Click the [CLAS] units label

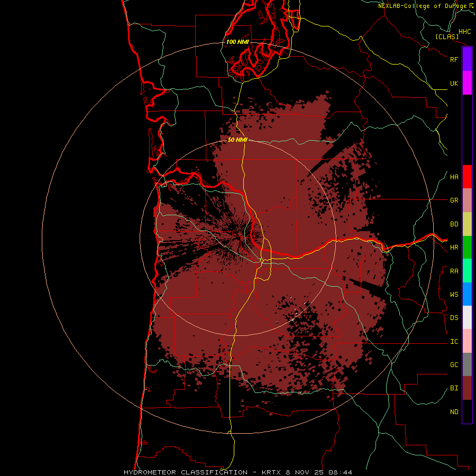[447, 37]
